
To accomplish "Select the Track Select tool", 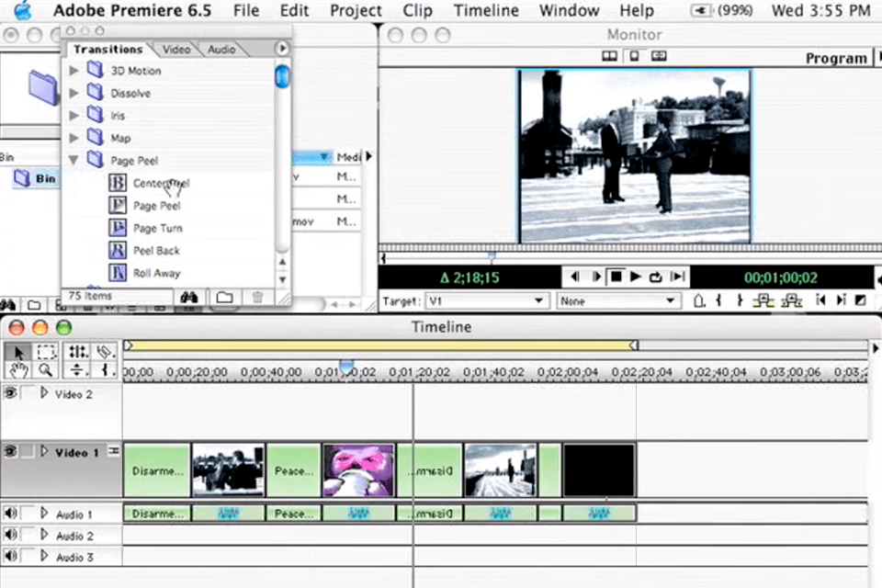I will click(x=78, y=352).
